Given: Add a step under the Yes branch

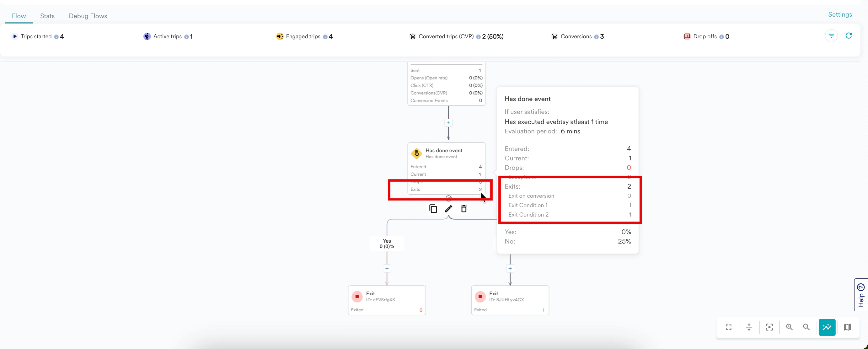Looking at the screenshot, I should (x=387, y=268).
